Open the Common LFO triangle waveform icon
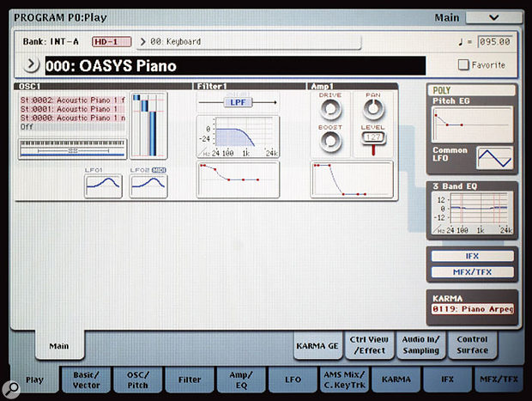Screen dimensions: 532x401 click(494, 158)
